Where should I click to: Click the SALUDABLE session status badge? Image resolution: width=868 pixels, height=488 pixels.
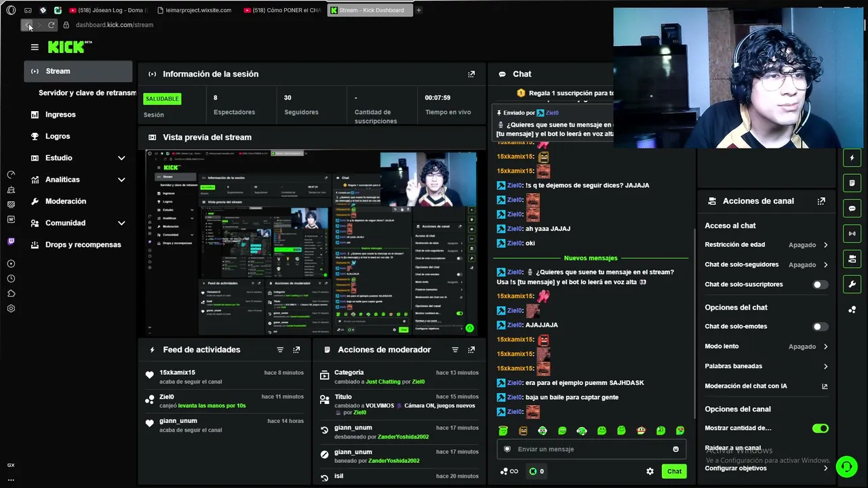click(162, 99)
